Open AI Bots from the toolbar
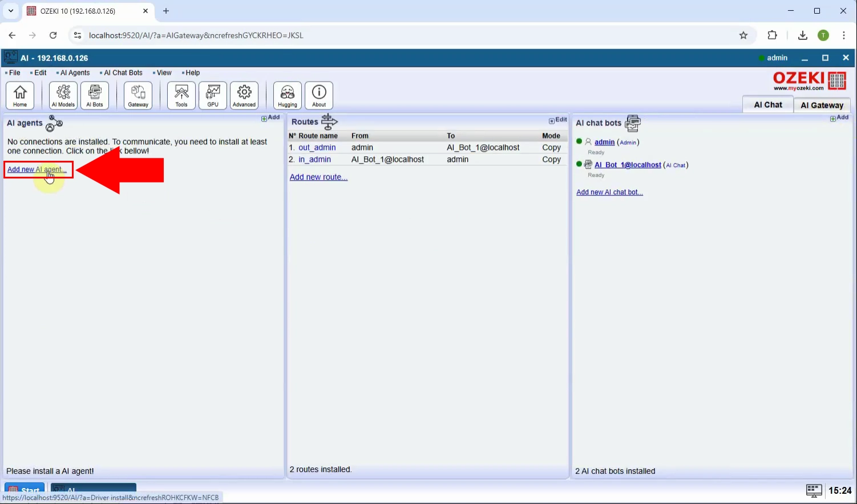857x504 pixels. pos(95,95)
